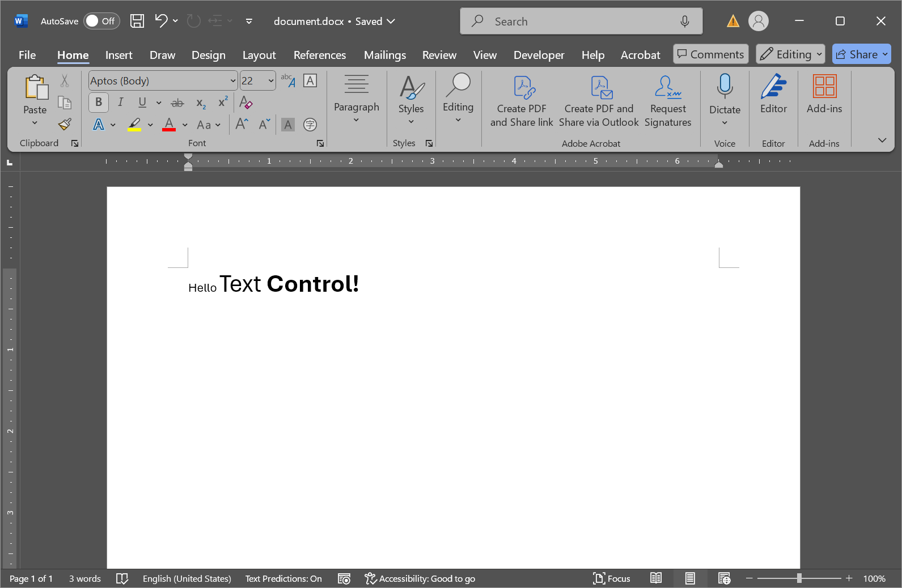Screen dimensions: 902x588
Task: Click Create PDF and Share link
Action: point(522,102)
